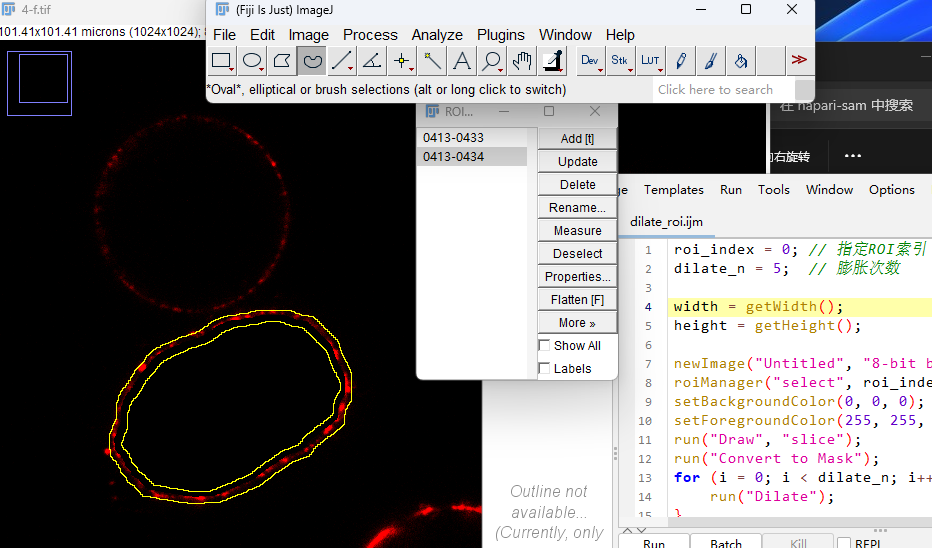Toggle the REPL checkbox
The width and height of the screenshot is (932, 548).
click(x=843, y=543)
